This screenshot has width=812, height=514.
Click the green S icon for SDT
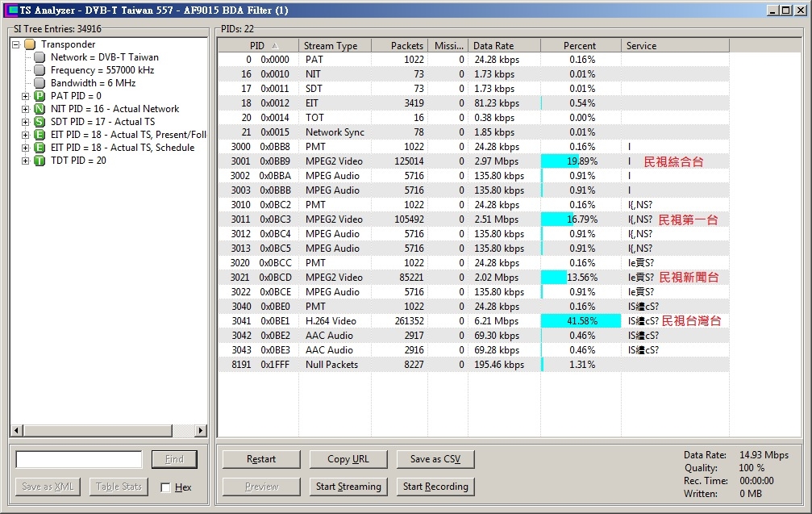click(40, 122)
